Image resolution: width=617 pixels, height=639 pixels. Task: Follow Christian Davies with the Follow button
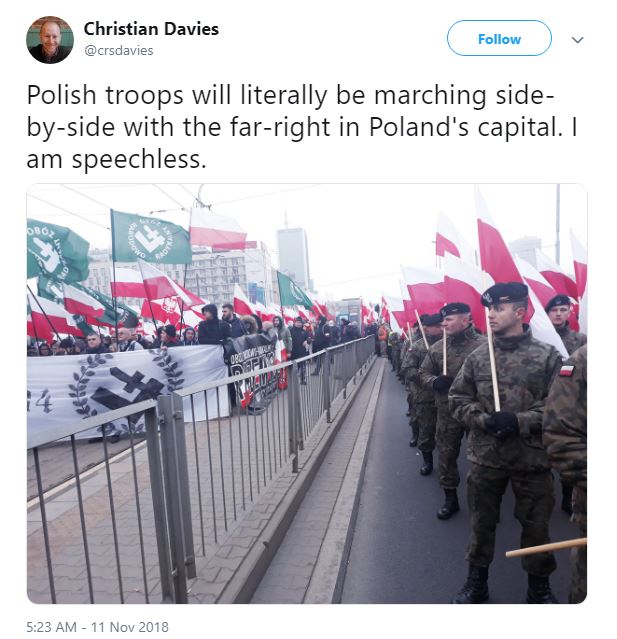(499, 38)
